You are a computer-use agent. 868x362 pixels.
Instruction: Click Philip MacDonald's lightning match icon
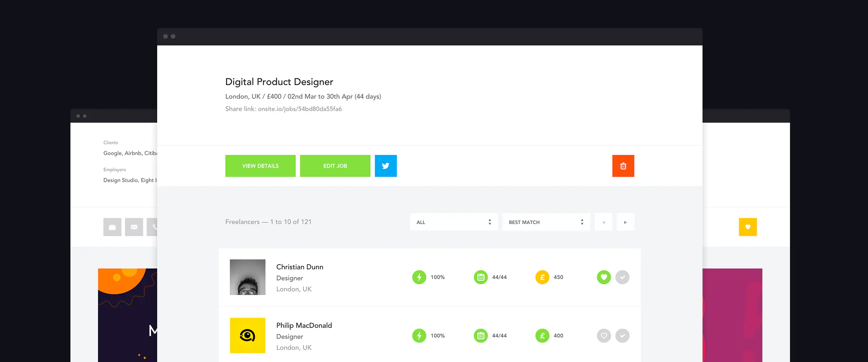419,335
